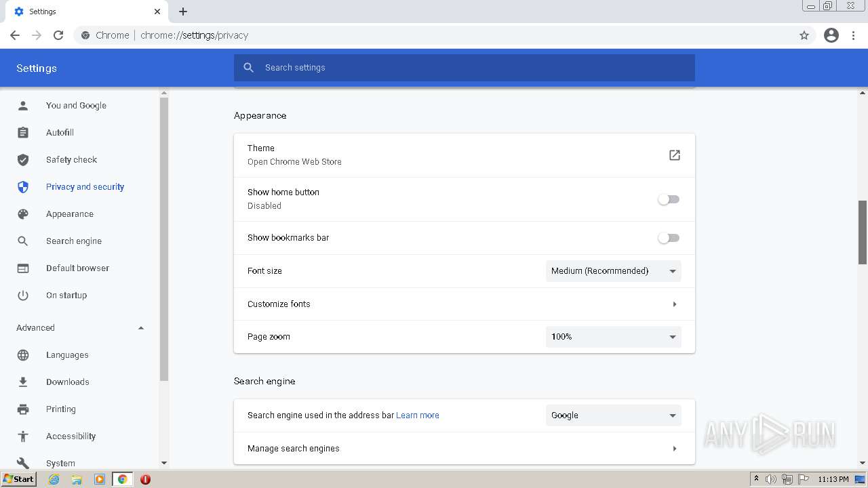Click the Privacy and security shield icon
This screenshot has height=488, width=868.
pyautogui.click(x=23, y=187)
